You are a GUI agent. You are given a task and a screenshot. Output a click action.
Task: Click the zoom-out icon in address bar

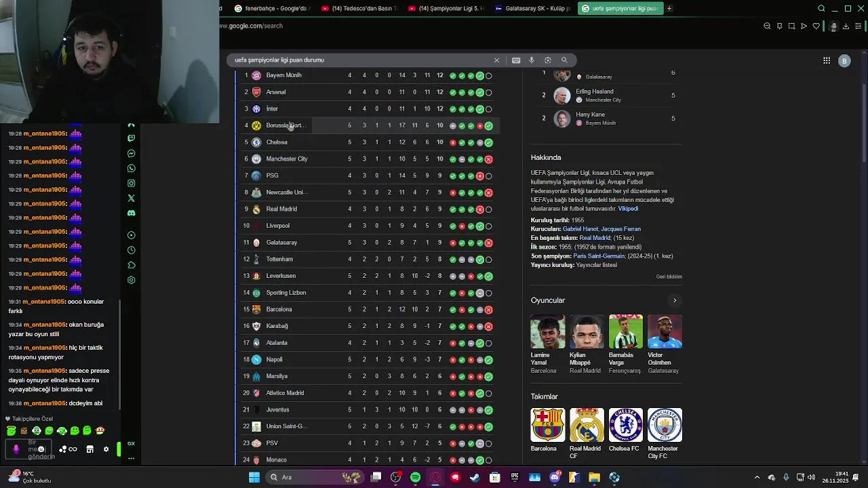point(767,26)
